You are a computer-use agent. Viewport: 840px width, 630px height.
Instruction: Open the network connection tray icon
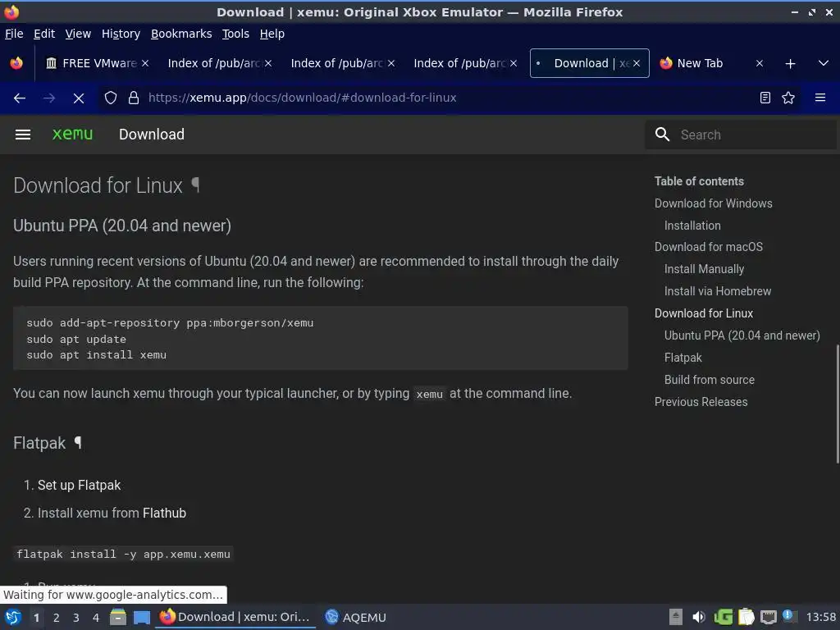tap(768, 618)
